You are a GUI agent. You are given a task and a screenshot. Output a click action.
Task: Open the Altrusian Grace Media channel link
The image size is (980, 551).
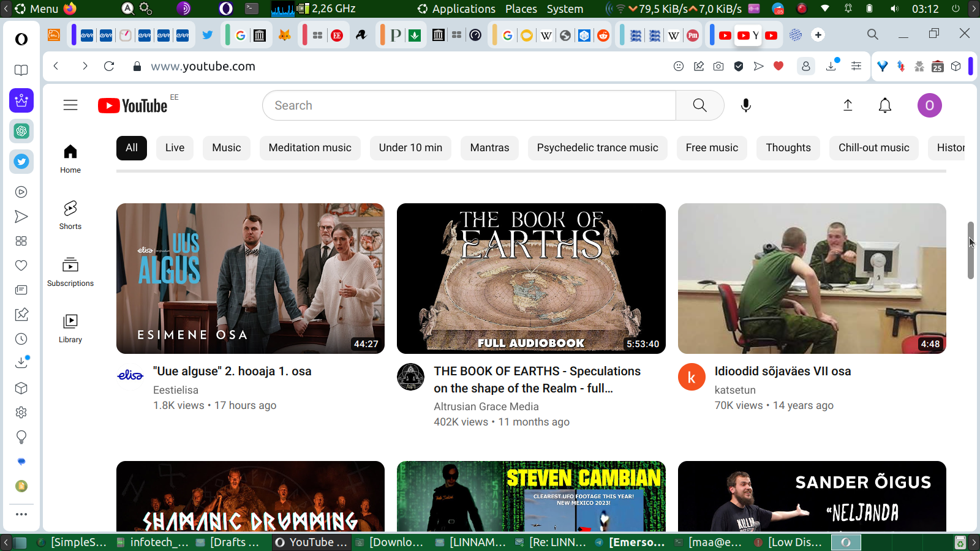(x=486, y=407)
